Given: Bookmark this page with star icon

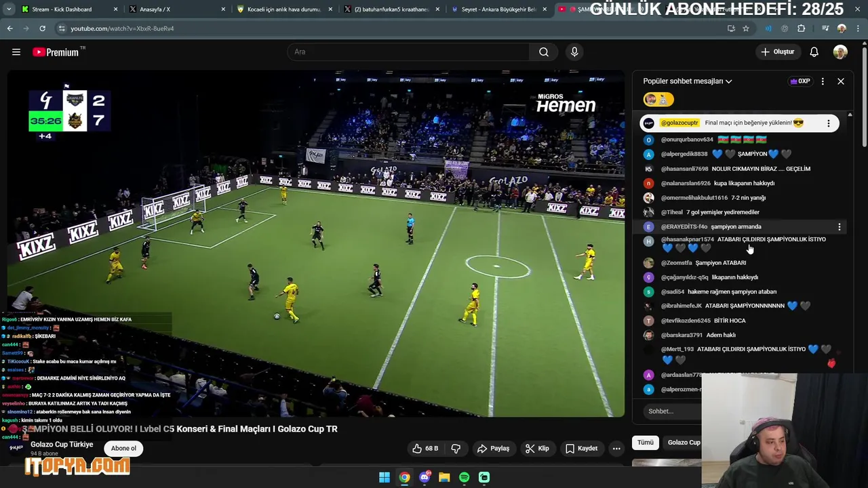Looking at the screenshot, I should point(746,28).
